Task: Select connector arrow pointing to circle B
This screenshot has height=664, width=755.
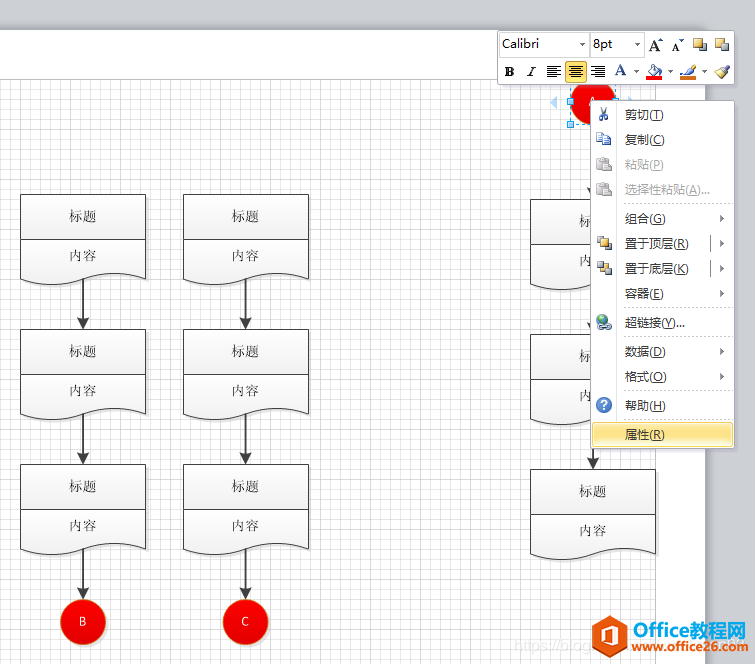Action: (83, 574)
